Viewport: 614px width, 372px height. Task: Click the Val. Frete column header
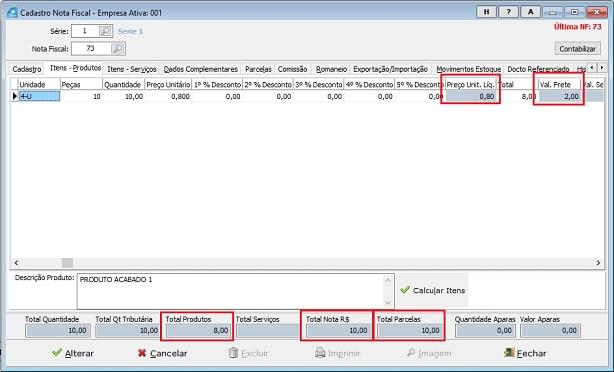pyautogui.click(x=560, y=85)
